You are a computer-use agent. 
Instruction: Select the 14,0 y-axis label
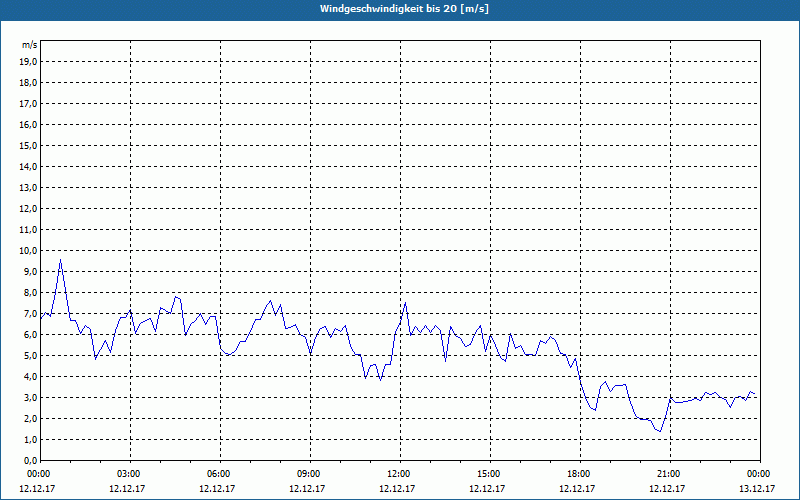[x=28, y=167]
